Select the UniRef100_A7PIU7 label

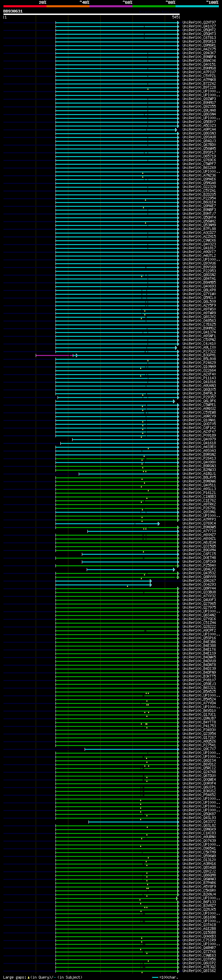pyautogui.click(x=199, y=72)
